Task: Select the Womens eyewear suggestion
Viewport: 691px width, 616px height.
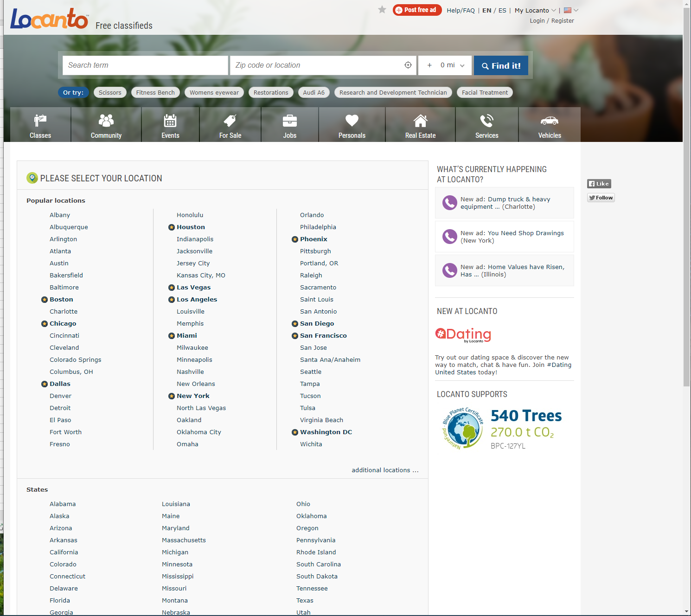Action: pyautogui.click(x=214, y=93)
